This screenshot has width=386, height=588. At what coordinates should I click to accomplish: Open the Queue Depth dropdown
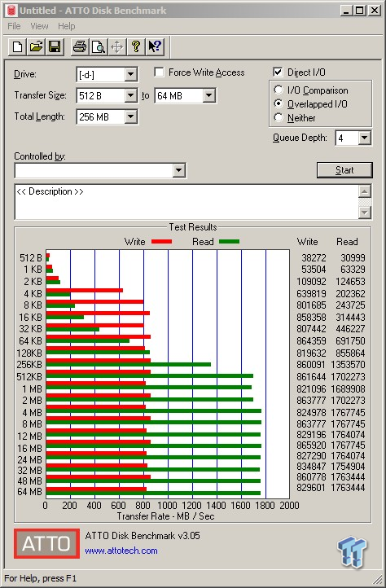pos(365,138)
